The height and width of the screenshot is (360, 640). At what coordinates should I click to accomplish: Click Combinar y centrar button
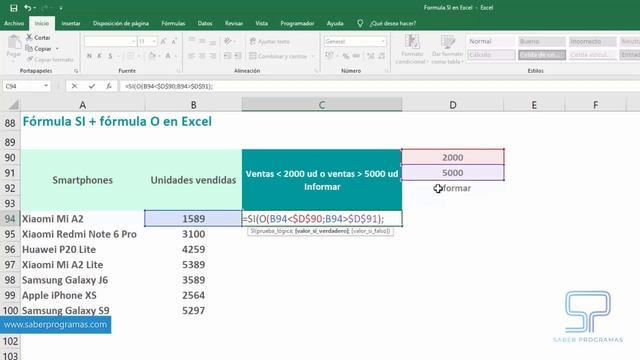[x=278, y=56]
